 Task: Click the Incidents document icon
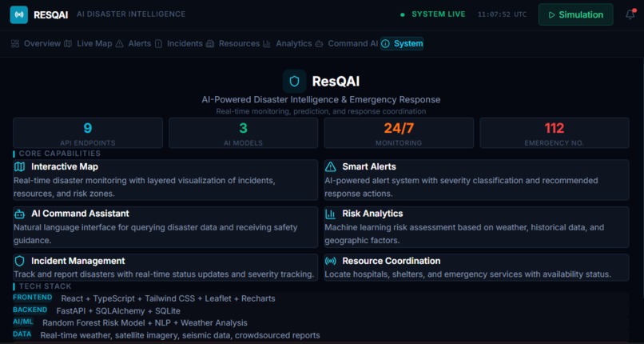click(158, 43)
